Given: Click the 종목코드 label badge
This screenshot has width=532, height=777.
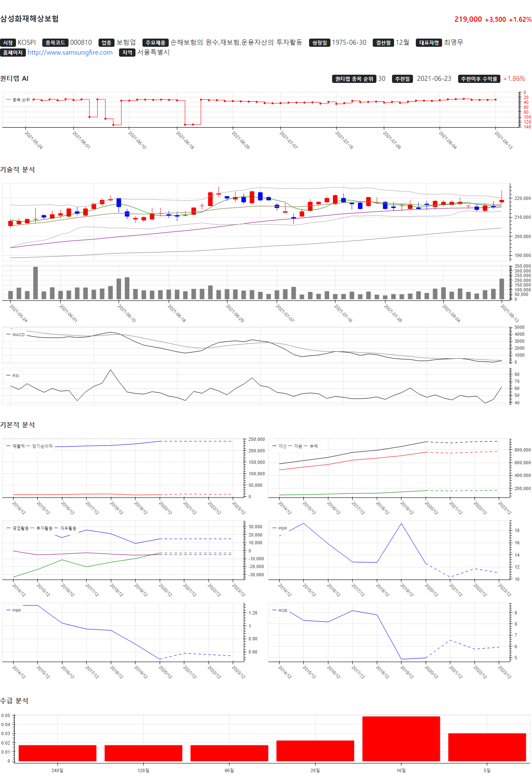Looking at the screenshot, I should click(55, 43).
